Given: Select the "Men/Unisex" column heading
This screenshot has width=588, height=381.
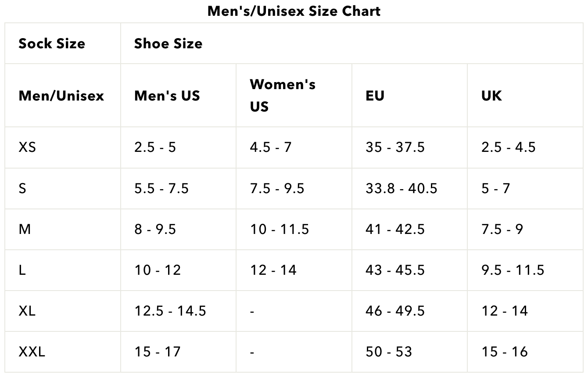Looking at the screenshot, I should 61,96.
